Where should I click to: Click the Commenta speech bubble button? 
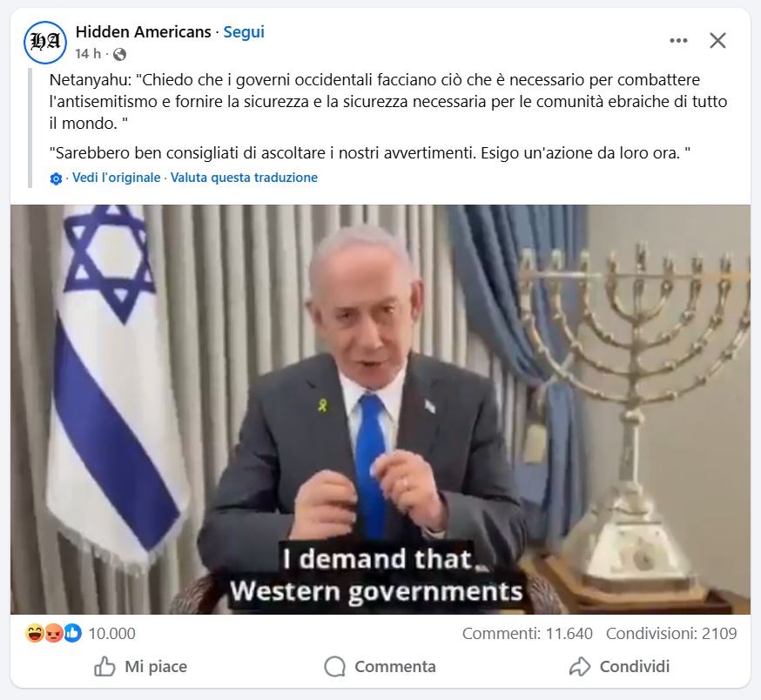tap(380, 667)
